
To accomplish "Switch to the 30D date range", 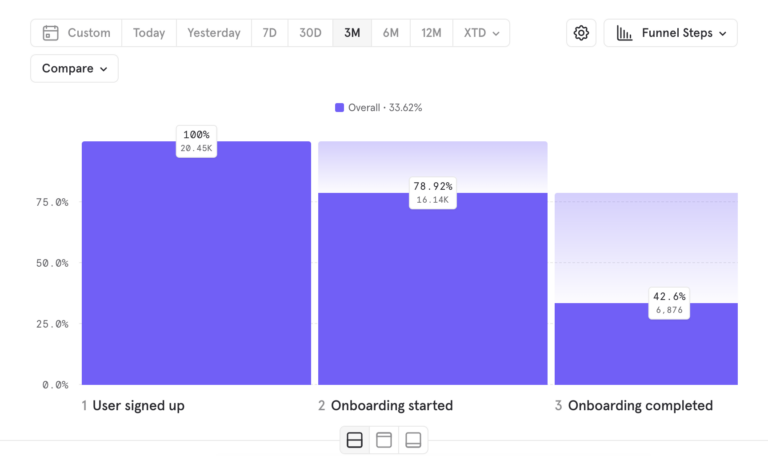I will pos(310,33).
